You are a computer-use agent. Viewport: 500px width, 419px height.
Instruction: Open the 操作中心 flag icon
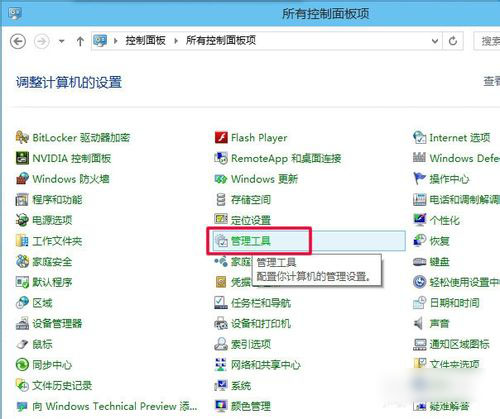(x=419, y=179)
